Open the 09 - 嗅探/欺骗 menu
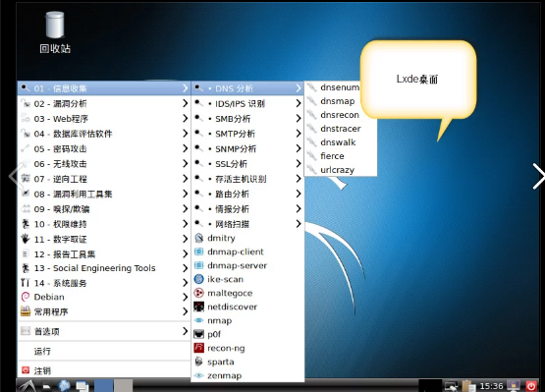This screenshot has width=545, height=392. 104,208
